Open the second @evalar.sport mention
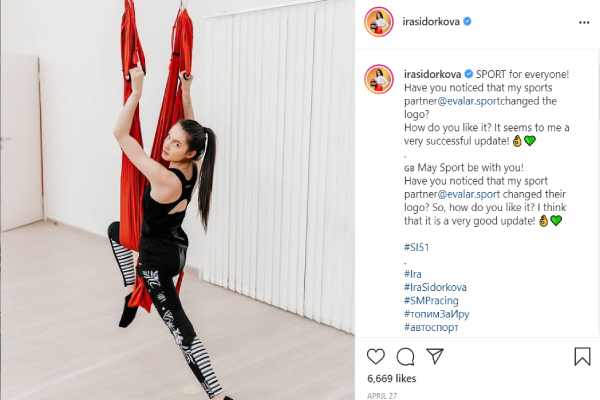600x400 pixels. pos(469,194)
